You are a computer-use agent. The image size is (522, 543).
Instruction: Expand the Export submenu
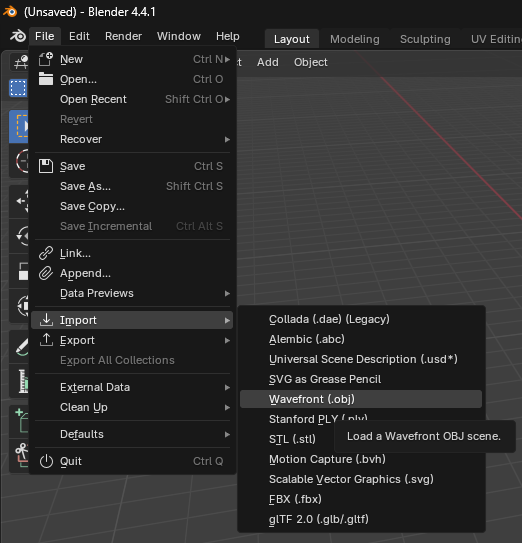[227, 341]
